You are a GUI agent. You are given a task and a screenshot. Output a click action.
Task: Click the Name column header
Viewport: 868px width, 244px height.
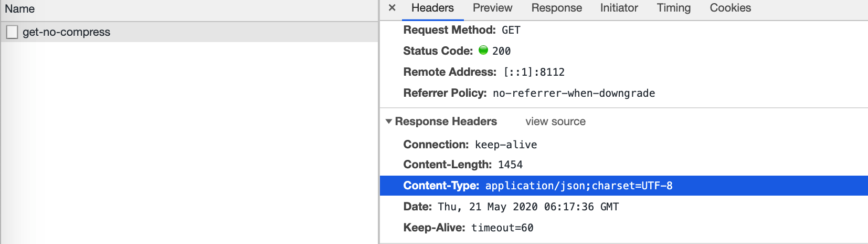point(20,9)
